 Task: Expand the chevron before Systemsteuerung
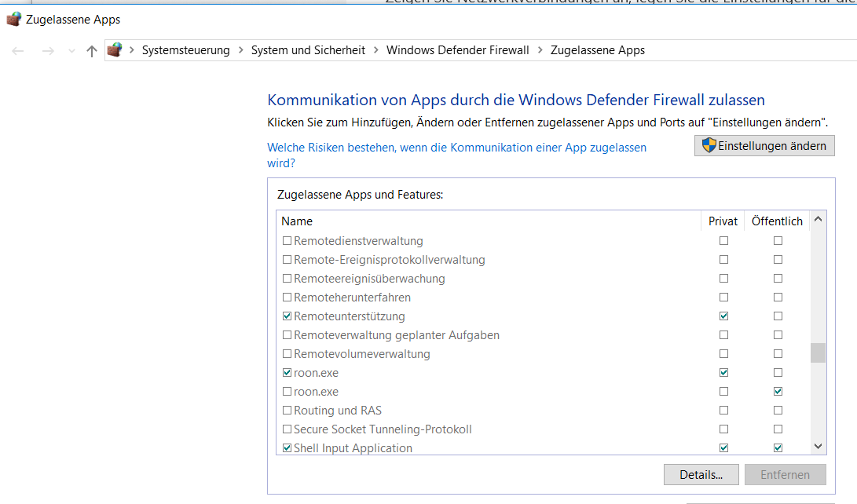point(132,49)
